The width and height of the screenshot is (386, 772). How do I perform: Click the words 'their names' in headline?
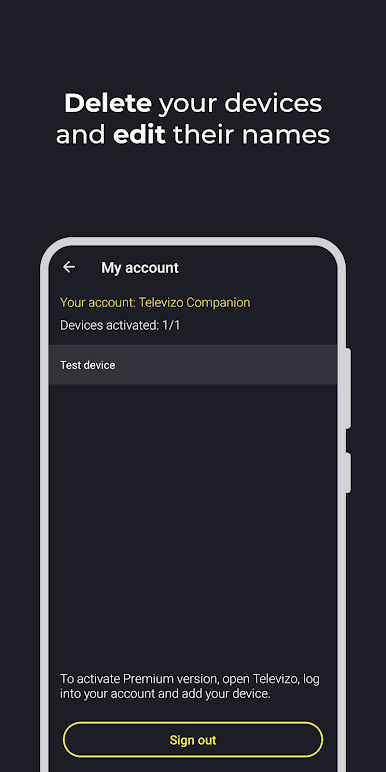click(x=251, y=135)
